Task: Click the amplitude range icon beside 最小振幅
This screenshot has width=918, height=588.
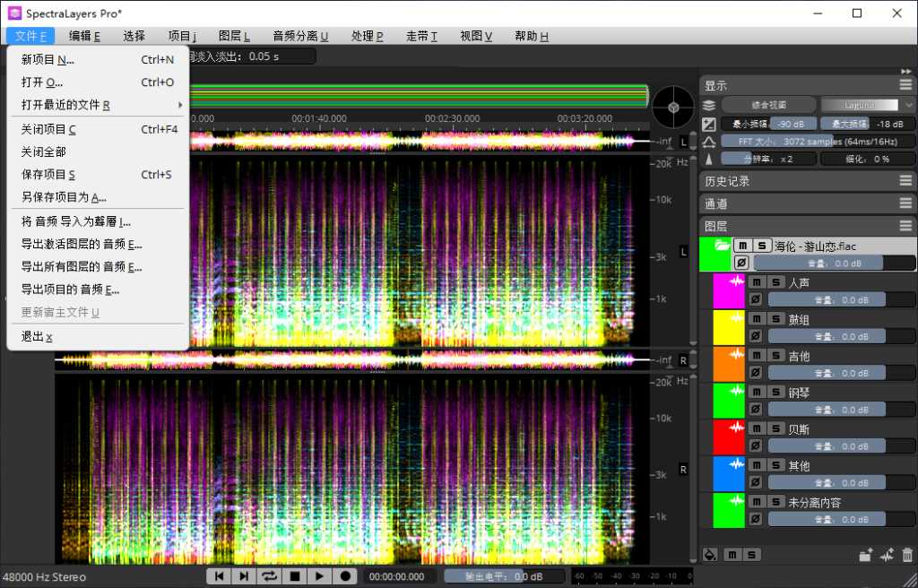Action: 709,124
